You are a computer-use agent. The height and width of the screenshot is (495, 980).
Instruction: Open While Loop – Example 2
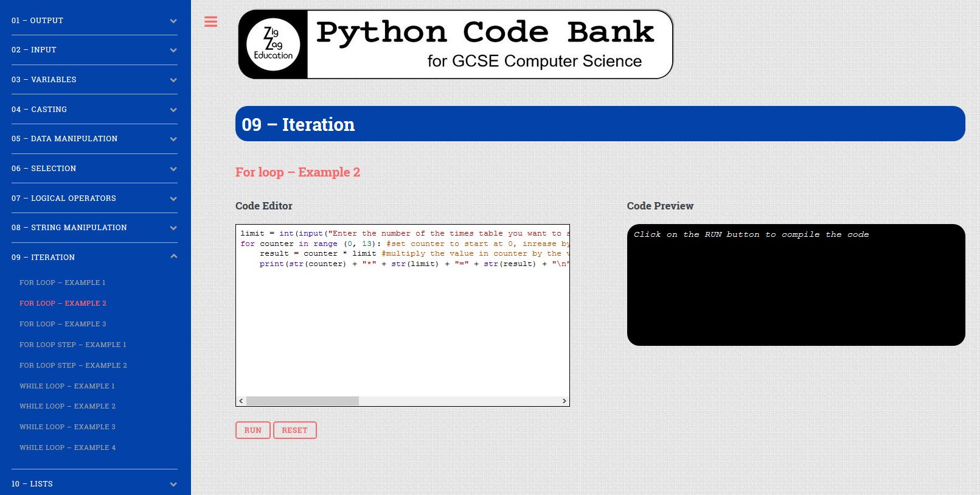coord(68,406)
